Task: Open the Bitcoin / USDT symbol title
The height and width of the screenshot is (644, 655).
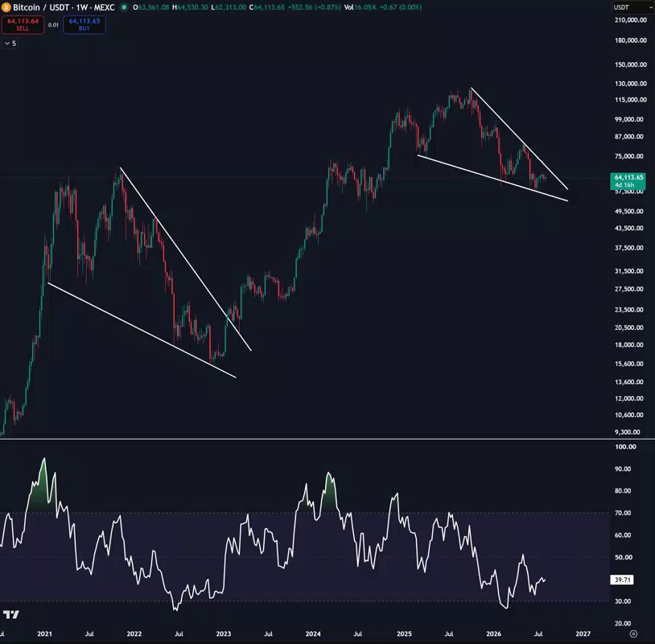Action: pyautogui.click(x=64, y=7)
